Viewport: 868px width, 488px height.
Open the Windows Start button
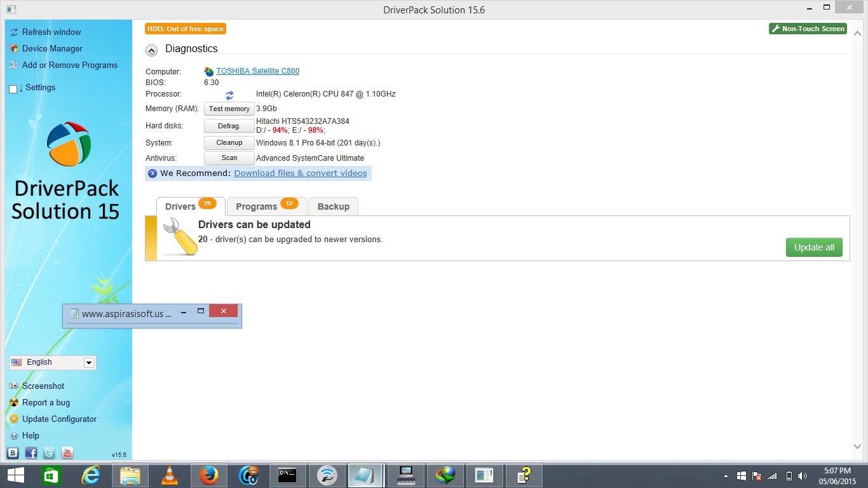(x=16, y=475)
